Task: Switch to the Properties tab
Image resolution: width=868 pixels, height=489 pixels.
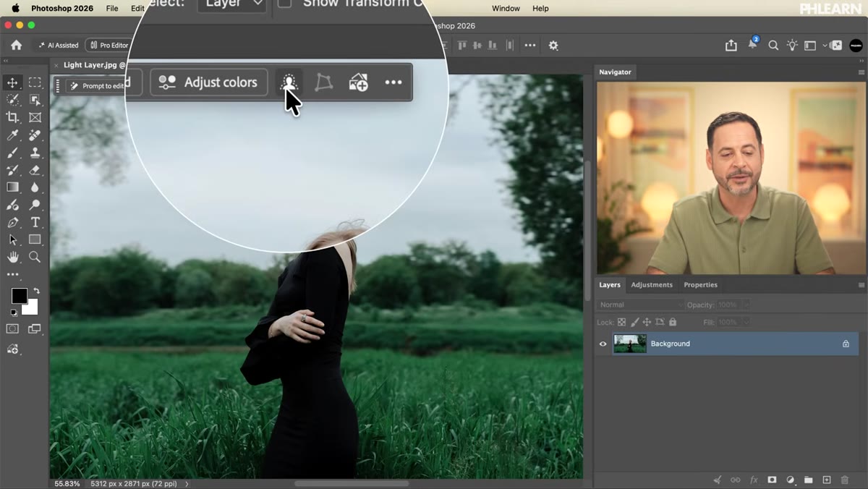Action: coord(700,285)
